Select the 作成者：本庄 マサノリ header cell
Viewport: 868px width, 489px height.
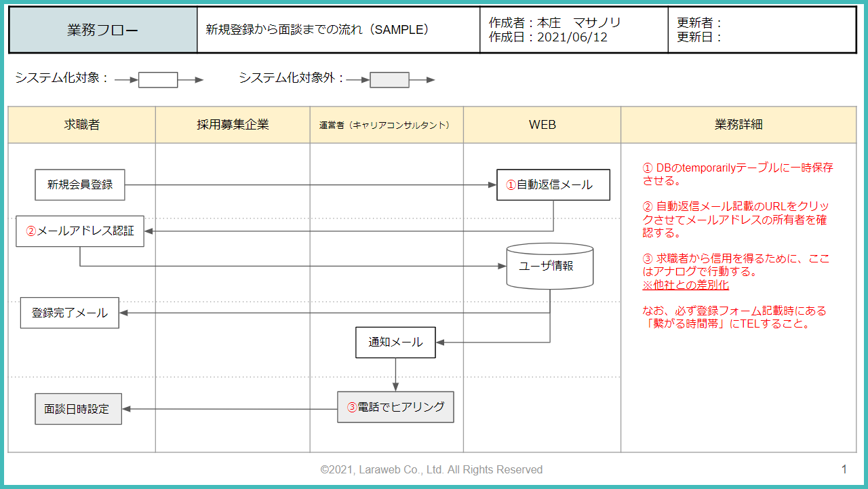(573, 29)
